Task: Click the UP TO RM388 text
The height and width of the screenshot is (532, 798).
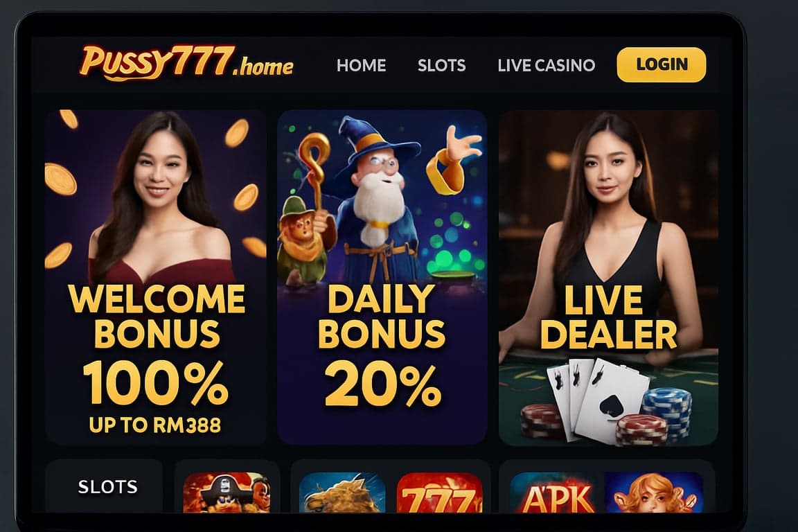Action: 155,425
